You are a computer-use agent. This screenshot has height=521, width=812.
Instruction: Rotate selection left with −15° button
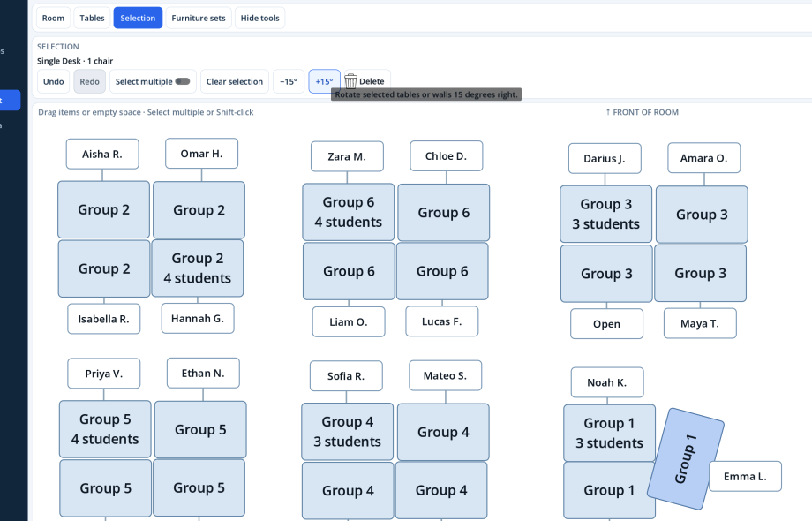(x=289, y=81)
